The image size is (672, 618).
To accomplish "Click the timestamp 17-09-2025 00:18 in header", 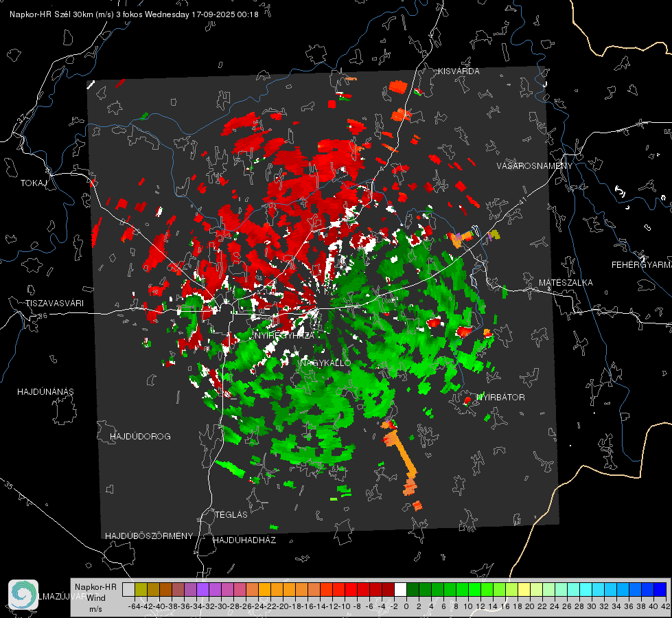I will point(225,14).
